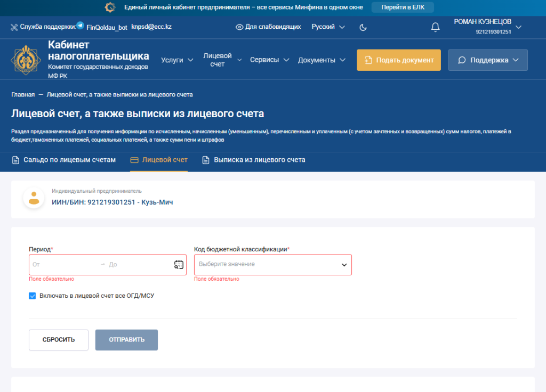
Task: Switch to Сальдо по лицевым счетам tab
Action: coord(64,160)
